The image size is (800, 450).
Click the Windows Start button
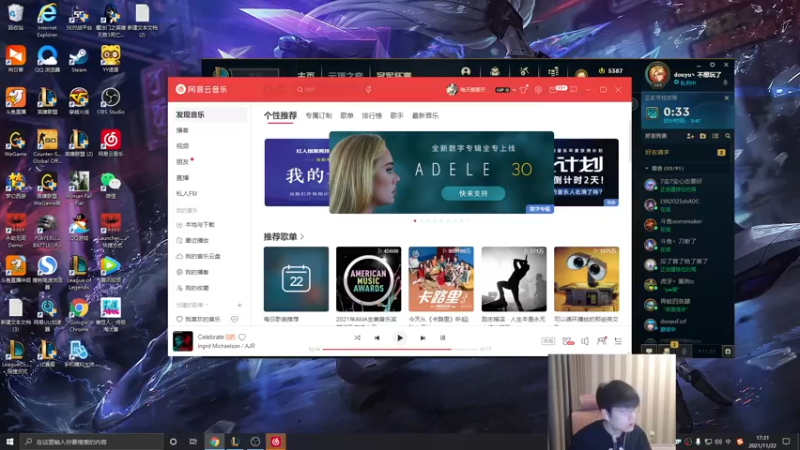[x=10, y=442]
